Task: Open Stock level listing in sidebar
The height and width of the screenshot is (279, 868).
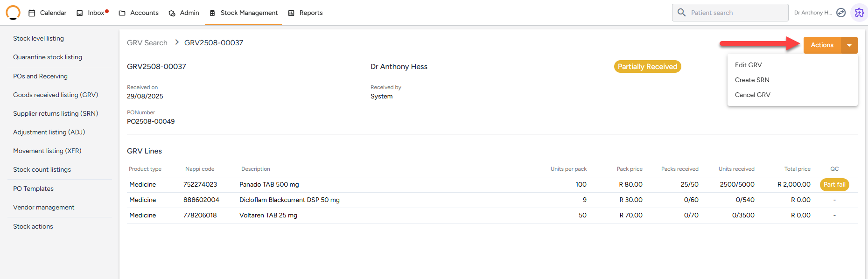Action: [x=38, y=38]
